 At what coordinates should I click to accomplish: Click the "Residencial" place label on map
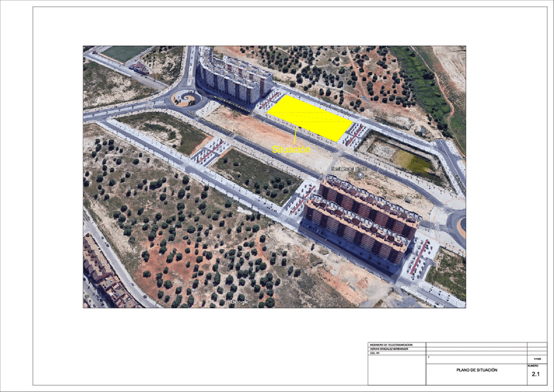pos(349,169)
